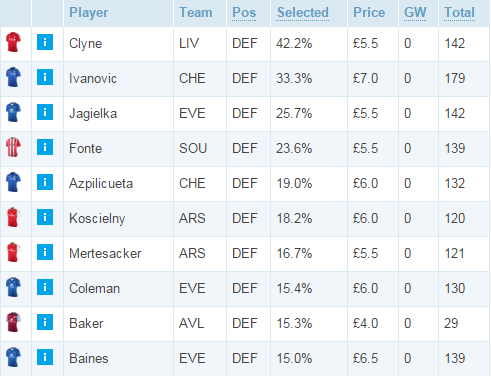The width and height of the screenshot is (491, 376).
Task: Click the Southampton striped shirt icon
Action: coord(13,147)
